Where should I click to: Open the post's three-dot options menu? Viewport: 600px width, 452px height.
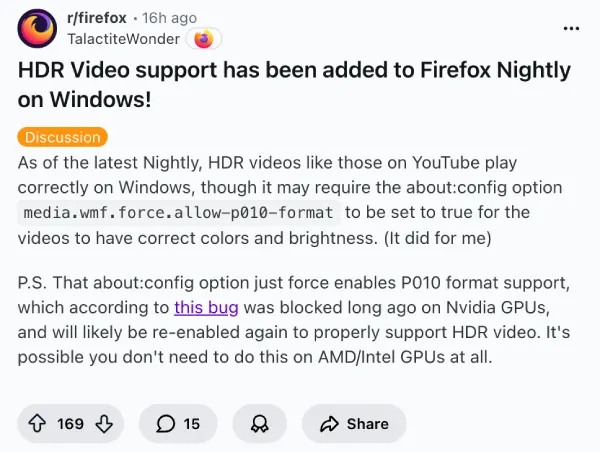pyautogui.click(x=571, y=27)
